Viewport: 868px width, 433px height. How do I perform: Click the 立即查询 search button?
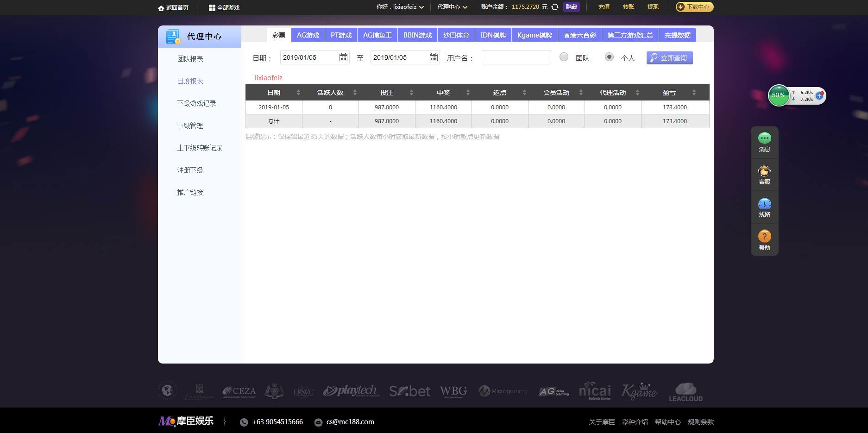669,57
